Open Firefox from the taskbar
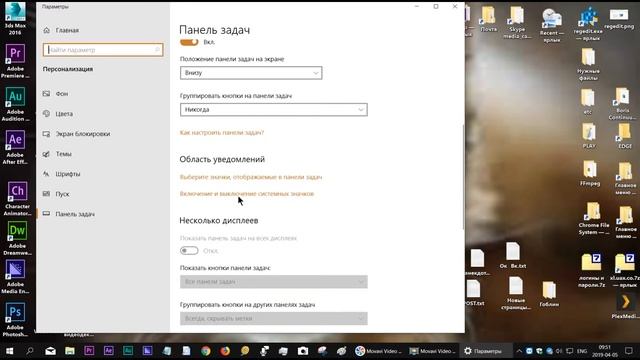 (x=225, y=351)
